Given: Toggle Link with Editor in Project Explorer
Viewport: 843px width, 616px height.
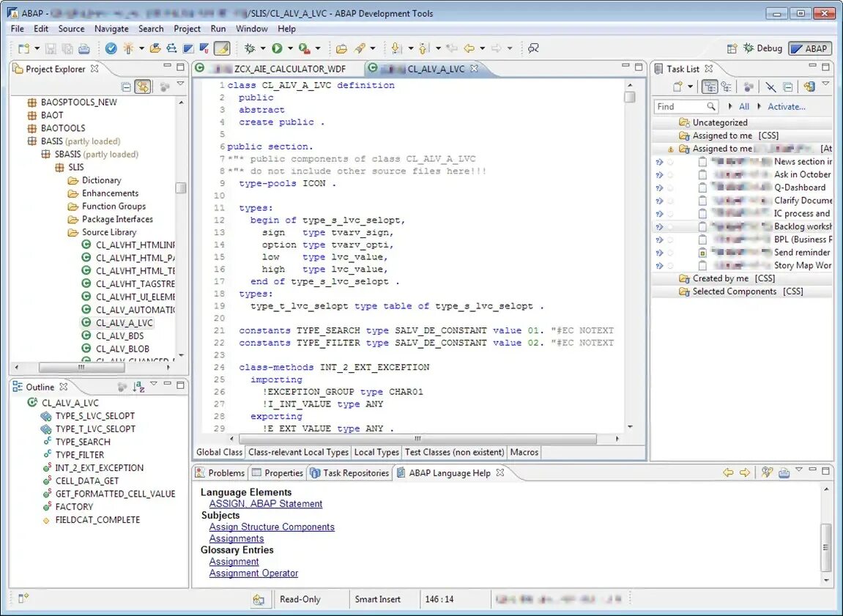Looking at the screenshot, I should [143, 87].
